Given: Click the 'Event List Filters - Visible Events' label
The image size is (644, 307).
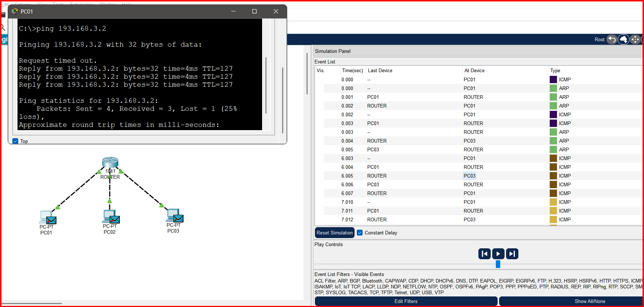Looking at the screenshot, I should point(349,274).
